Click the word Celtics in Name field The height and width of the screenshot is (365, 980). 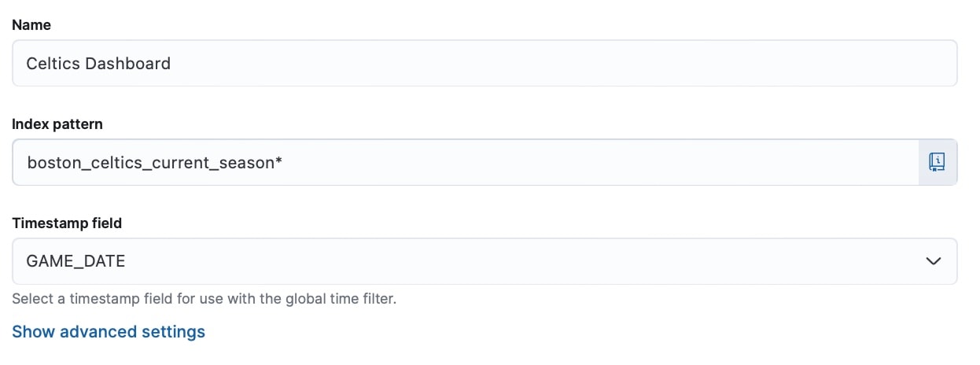(53, 64)
